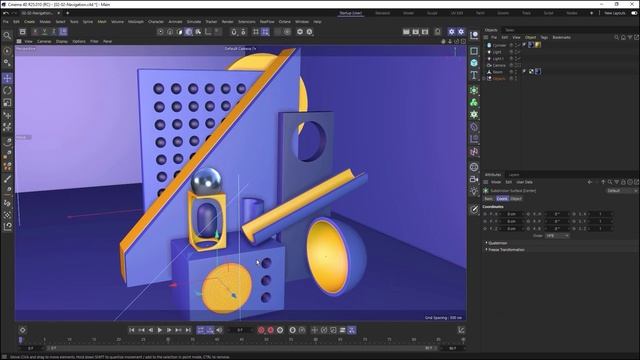This screenshot has width=640, height=360.
Task: Toggle Y axis lock
Action: pos(44,31)
